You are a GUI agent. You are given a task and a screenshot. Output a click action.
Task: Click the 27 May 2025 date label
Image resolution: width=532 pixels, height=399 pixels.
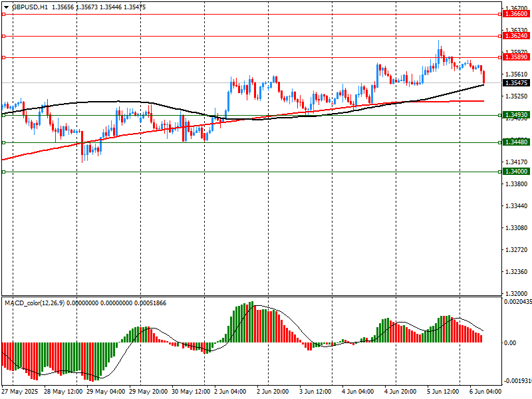(x=20, y=392)
